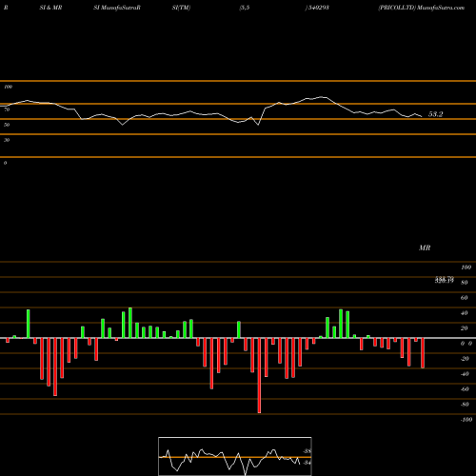The image size is (476, 476).
Task: Click the 80 label on MR axis
Action: click(465, 283)
